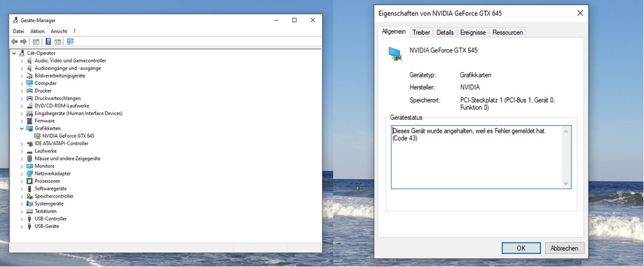Select the Netzwerkadapter label
The width and height of the screenshot is (644, 267).
pos(53,174)
